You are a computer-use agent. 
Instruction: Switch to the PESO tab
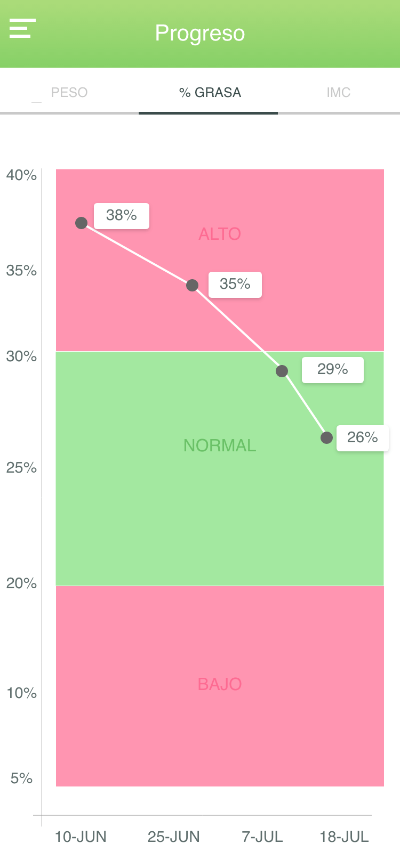[69, 92]
